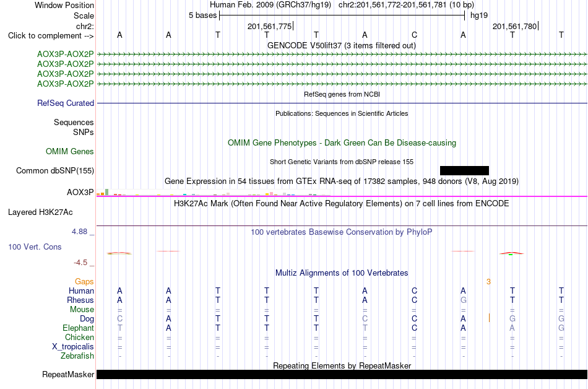Open the OMIM Genes track label

[69, 152]
